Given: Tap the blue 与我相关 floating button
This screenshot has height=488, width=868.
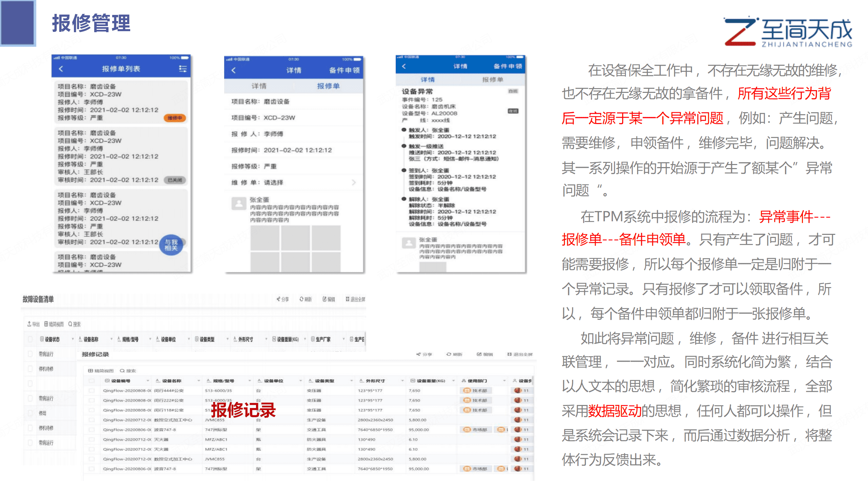Looking at the screenshot, I should (171, 245).
